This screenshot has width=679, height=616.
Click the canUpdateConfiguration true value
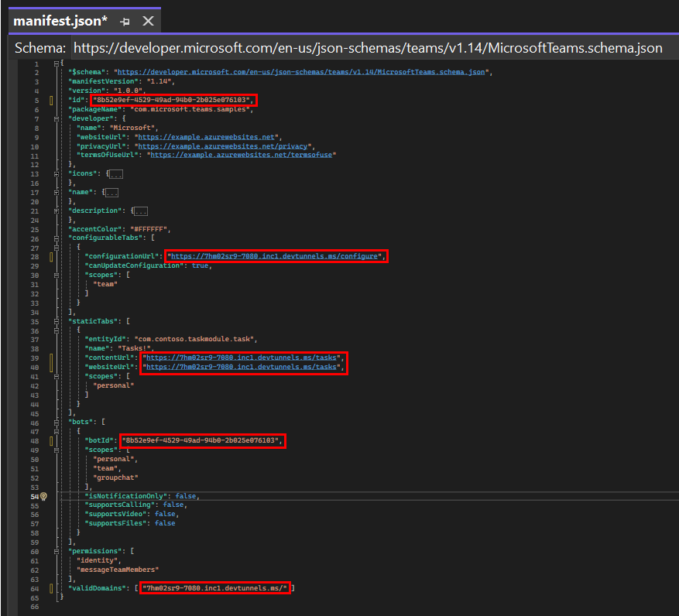pyautogui.click(x=200, y=265)
